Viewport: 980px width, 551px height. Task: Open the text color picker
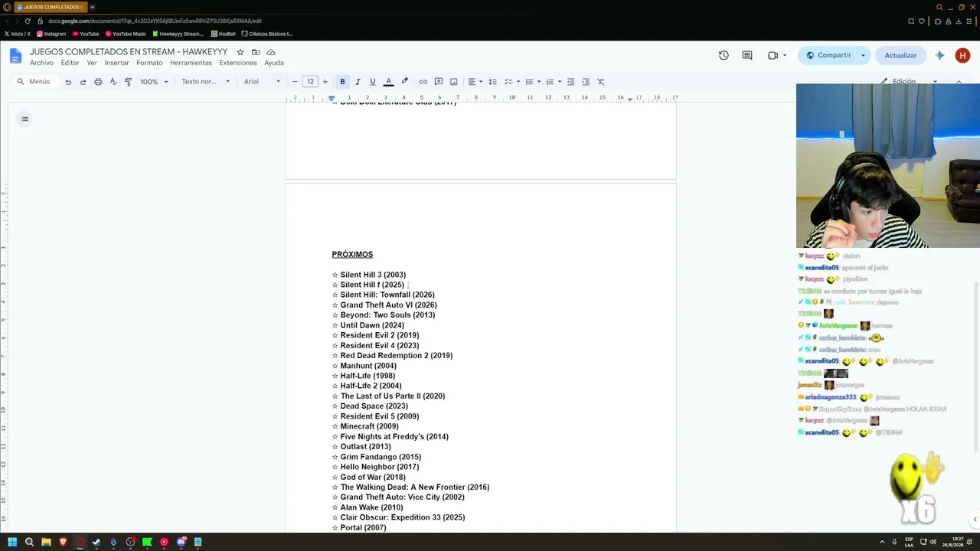(388, 82)
